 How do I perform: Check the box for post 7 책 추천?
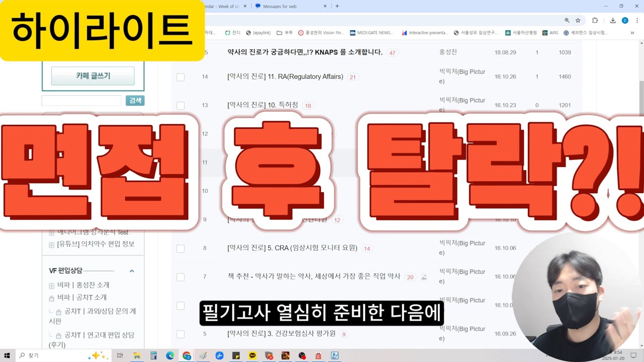coord(181,277)
